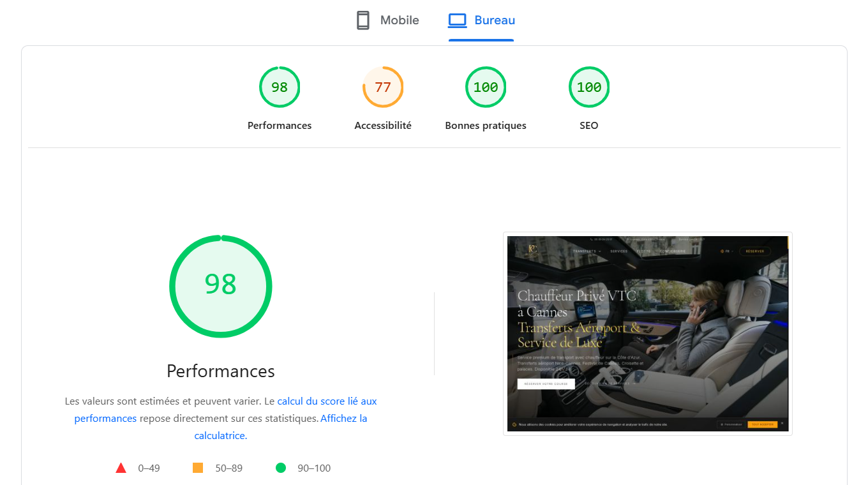This screenshot has height=485, width=868.
Task: Click the large circular 98 performance ring
Action: coord(221,286)
